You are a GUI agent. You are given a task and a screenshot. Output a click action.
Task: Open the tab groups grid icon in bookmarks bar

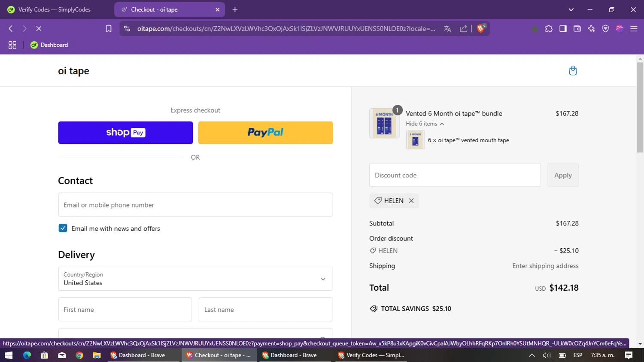point(12,45)
